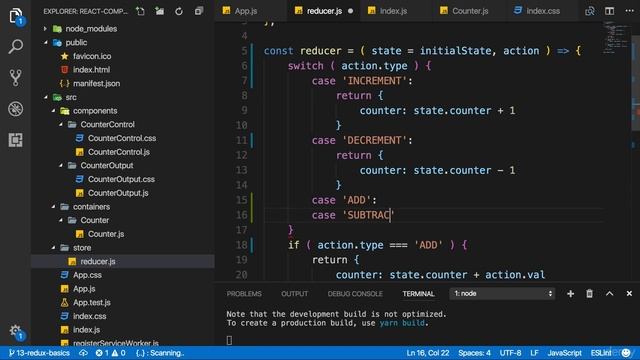640x360 pixels.
Task: Open changes icon in editor title bar
Action: pyautogui.click(x=590, y=11)
